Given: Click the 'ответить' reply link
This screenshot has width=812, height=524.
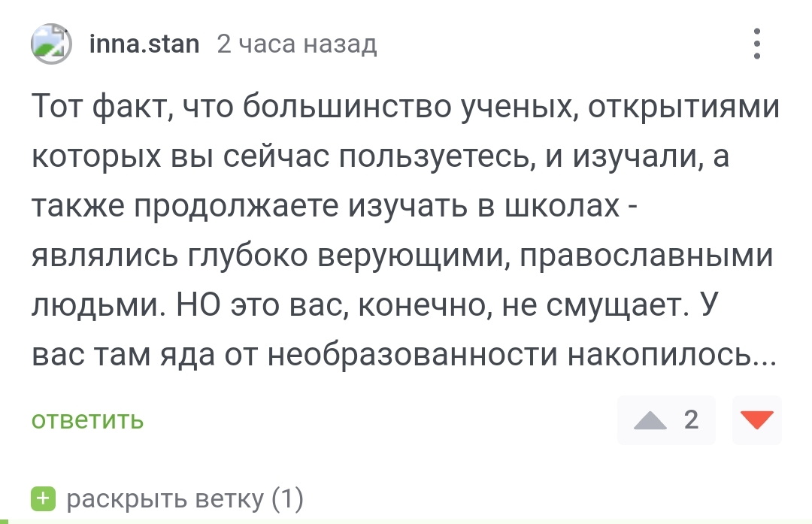Looking at the screenshot, I should (87, 420).
